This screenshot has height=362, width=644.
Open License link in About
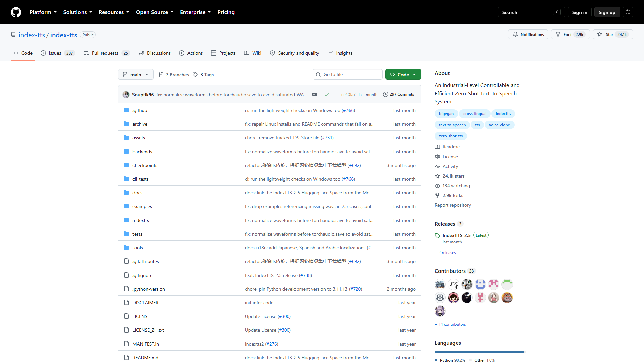click(446, 157)
